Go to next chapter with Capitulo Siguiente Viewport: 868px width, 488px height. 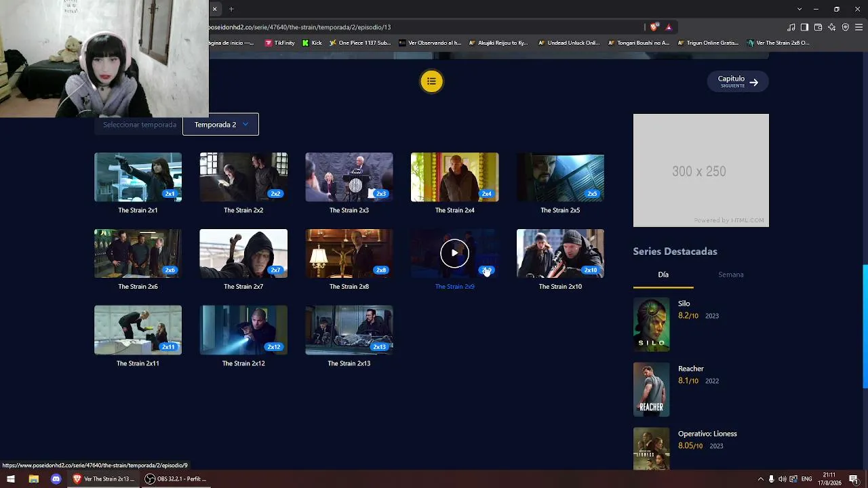[x=738, y=81]
